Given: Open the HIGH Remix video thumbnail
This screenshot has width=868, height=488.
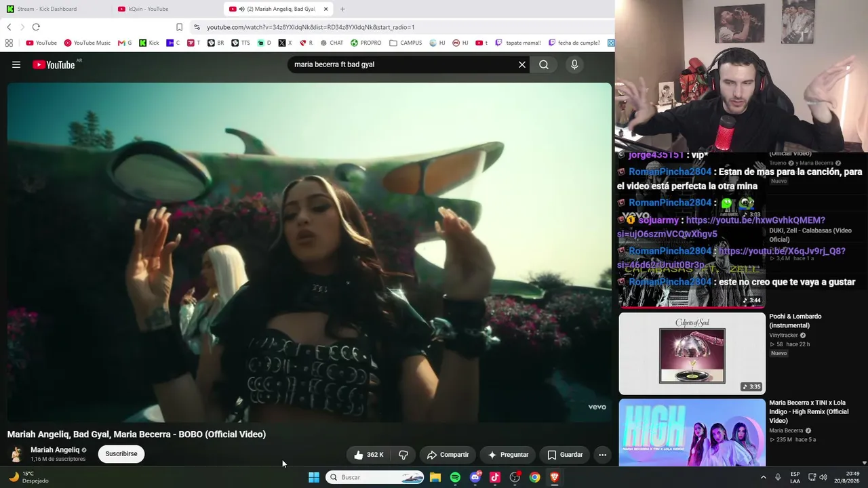Looking at the screenshot, I should click(x=692, y=432).
